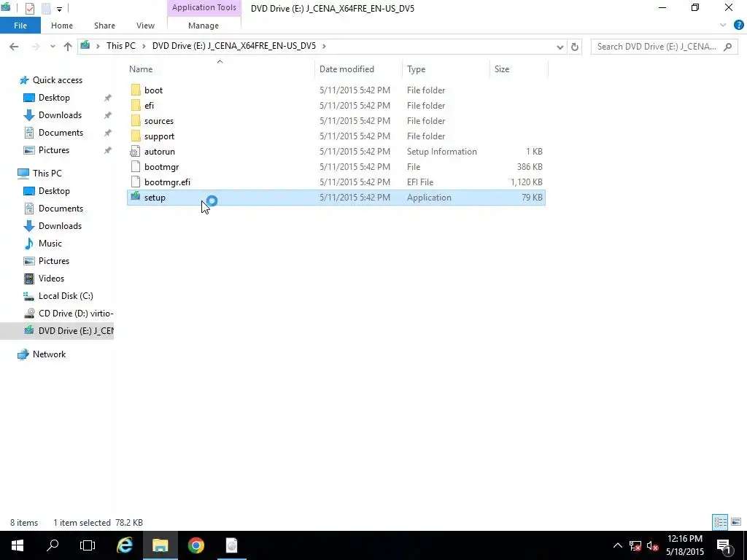This screenshot has width=747, height=560.
Task: Expand the chevron after DVD Drive breadcrumb
Action: tap(324, 46)
